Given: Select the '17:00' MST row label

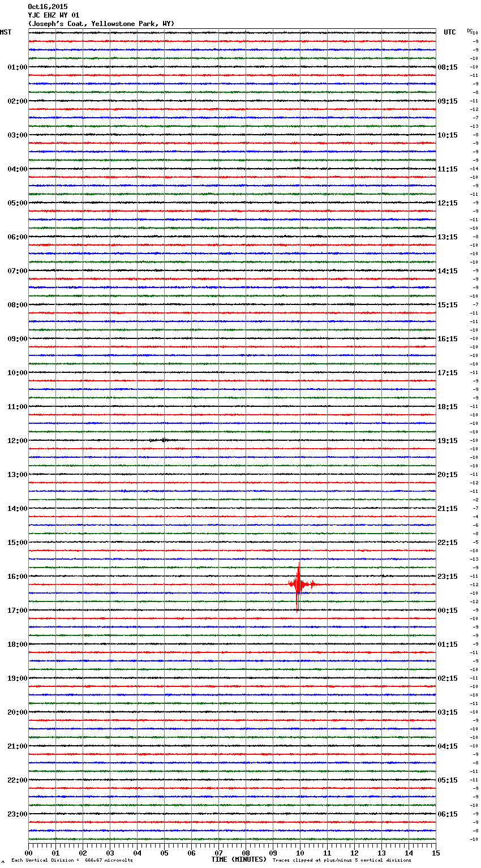Looking at the screenshot, I should (18, 611).
